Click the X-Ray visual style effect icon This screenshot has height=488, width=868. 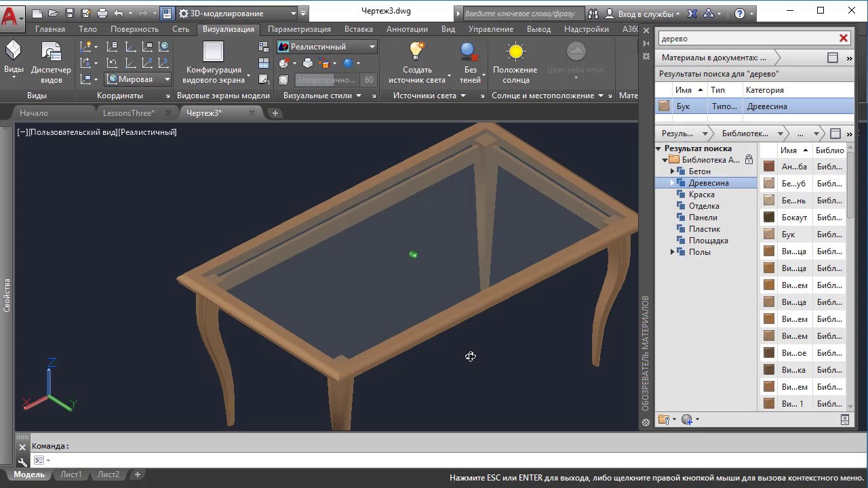(283, 80)
